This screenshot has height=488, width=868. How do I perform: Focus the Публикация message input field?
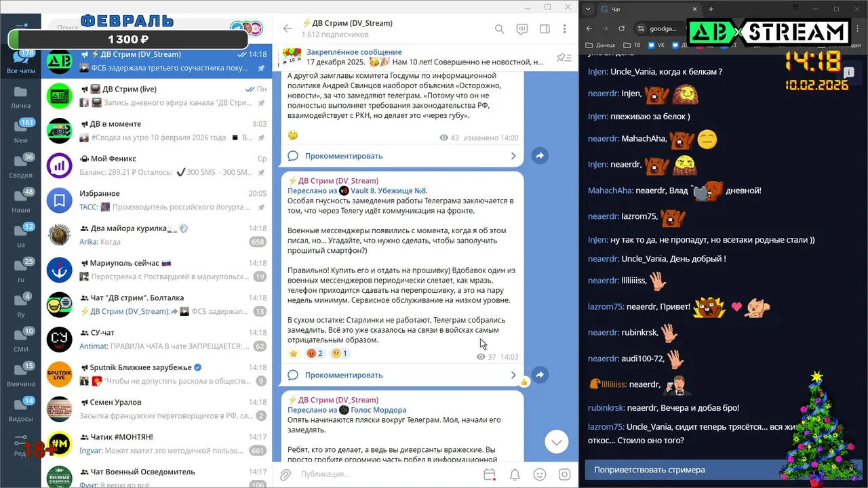(x=387, y=474)
